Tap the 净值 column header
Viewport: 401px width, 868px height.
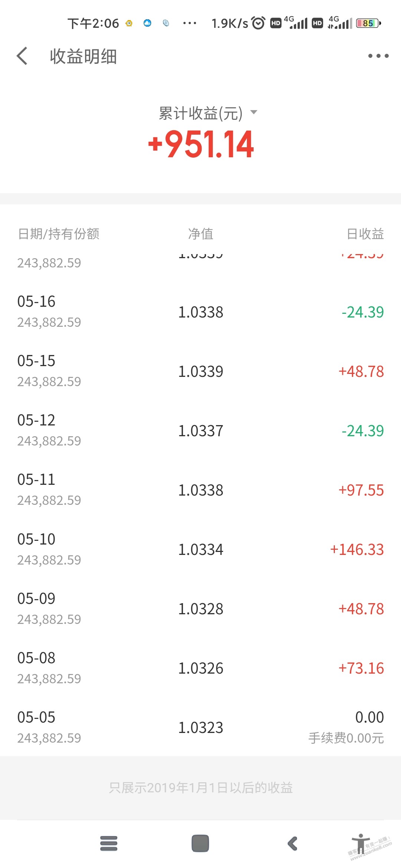[x=200, y=234]
